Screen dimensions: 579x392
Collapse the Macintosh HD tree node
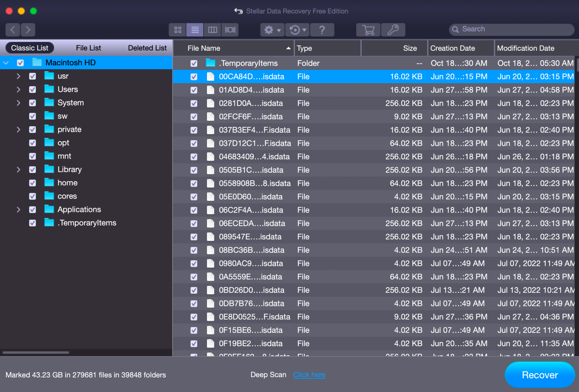tap(6, 63)
